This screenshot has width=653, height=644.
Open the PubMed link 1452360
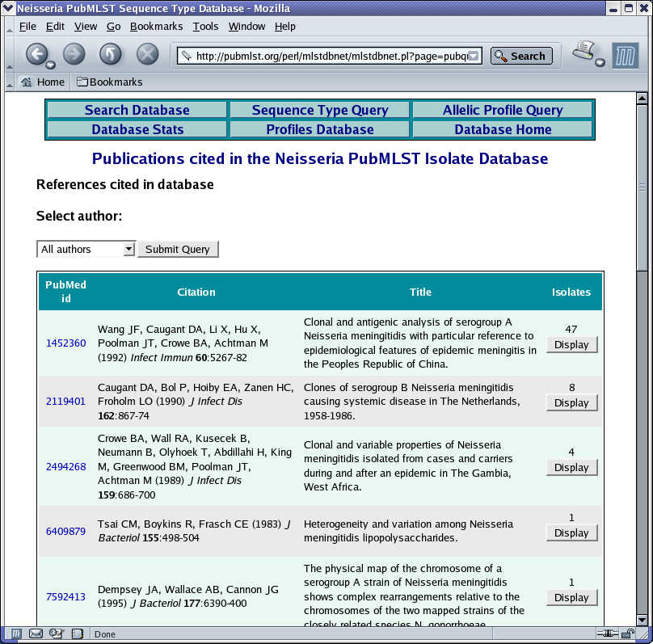point(65,343)
